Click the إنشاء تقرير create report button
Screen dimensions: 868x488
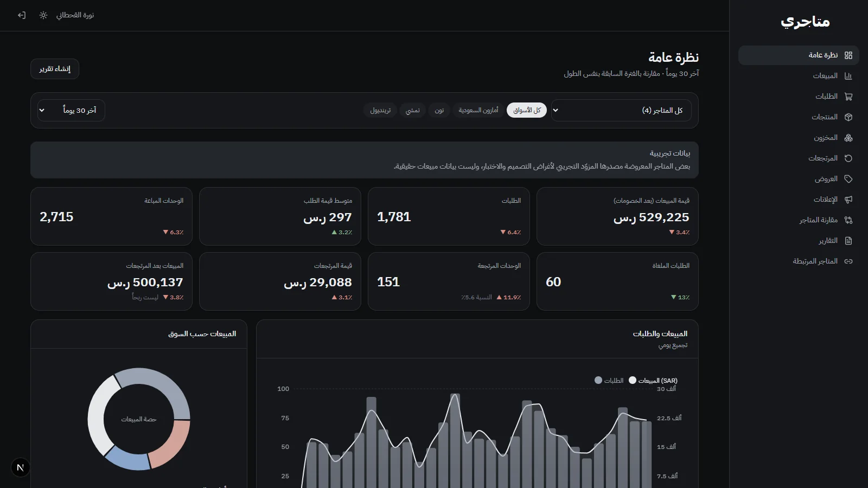[55, 69]
